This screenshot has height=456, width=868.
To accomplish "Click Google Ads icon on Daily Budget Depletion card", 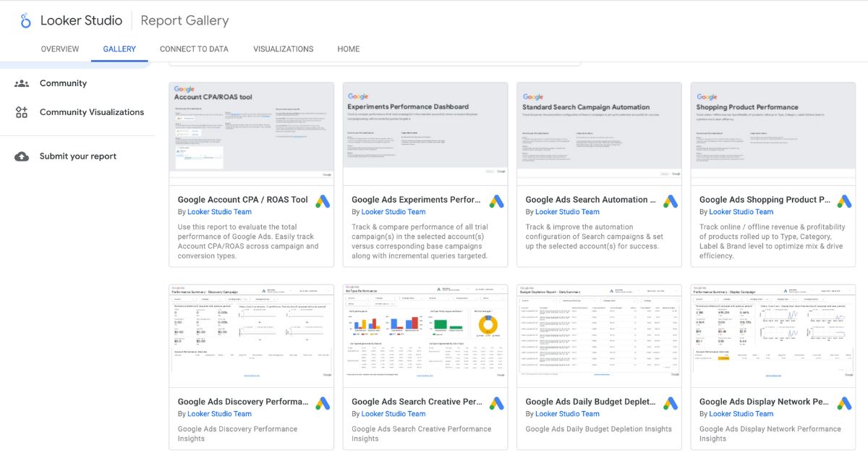I will [x=671, y=403].
